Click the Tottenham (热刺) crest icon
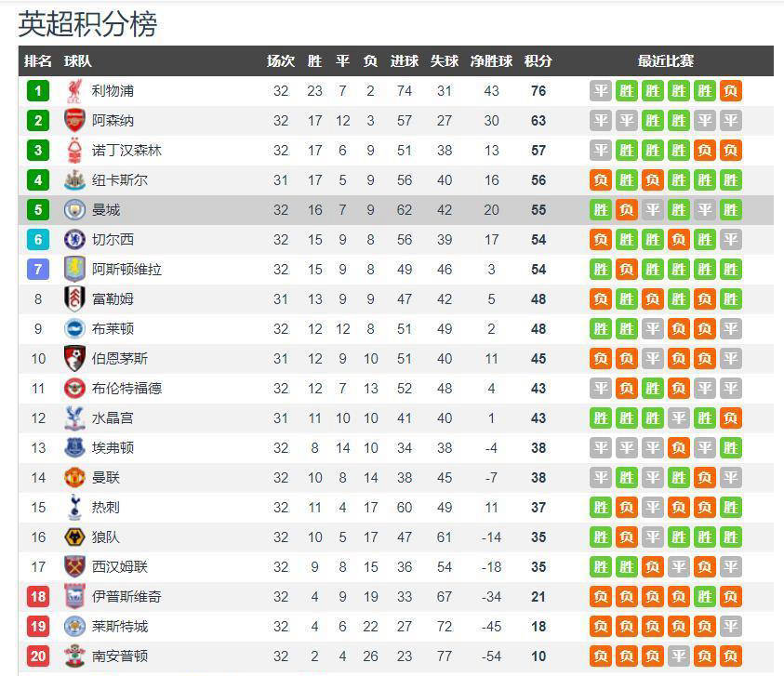This screenshot has height=676, width=784. tap(74, 508)
